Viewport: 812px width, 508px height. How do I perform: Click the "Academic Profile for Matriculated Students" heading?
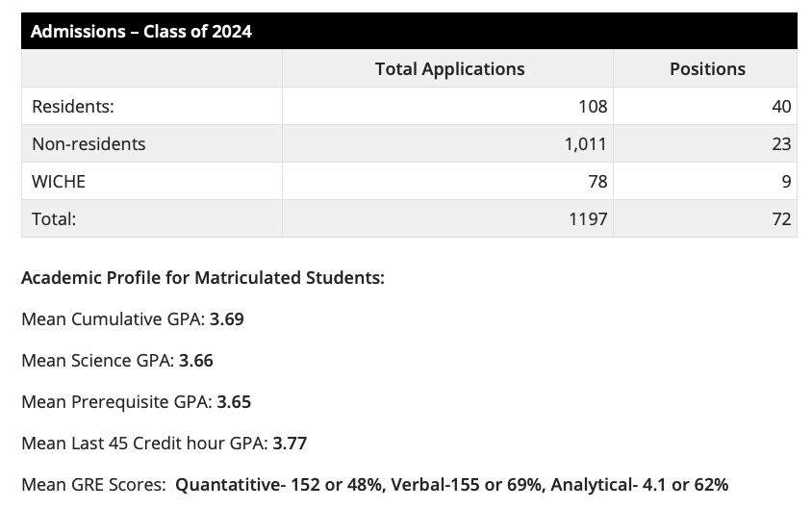pyautogui.click(x=203, y=278)
